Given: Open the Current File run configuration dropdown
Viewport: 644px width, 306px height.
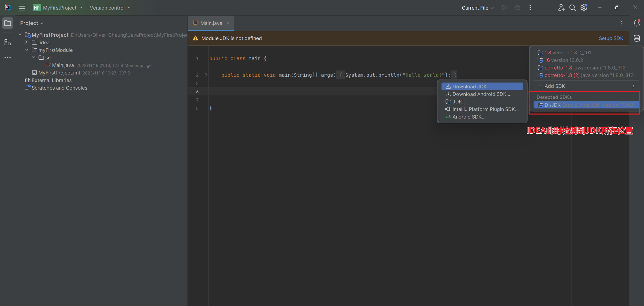Looking at the screenshot, I should (477, 8).
